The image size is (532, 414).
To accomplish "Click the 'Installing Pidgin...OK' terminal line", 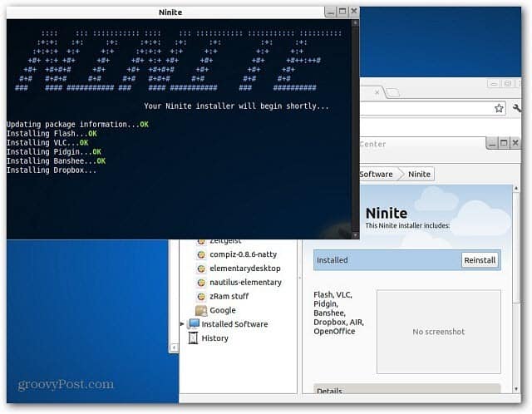I will click(53, 151).
